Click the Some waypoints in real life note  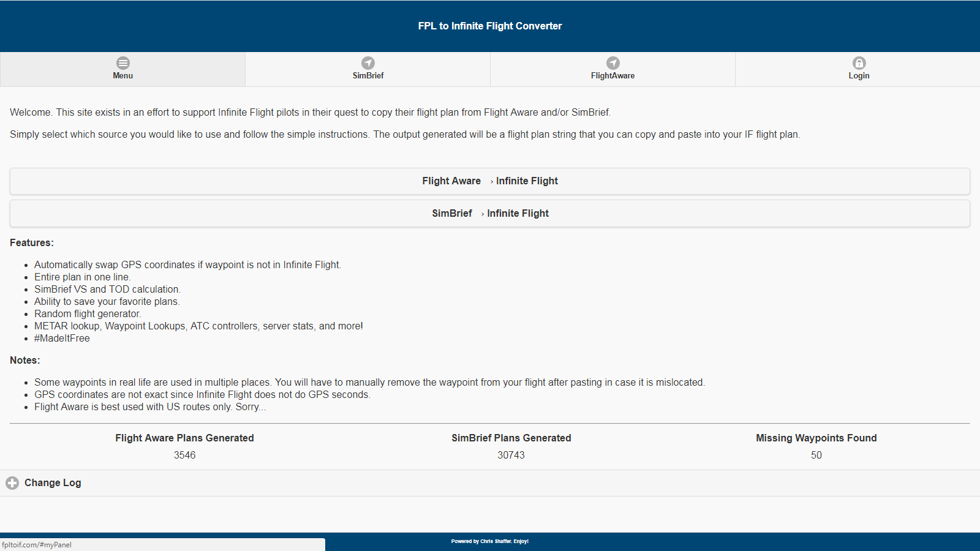coord(369,383)
